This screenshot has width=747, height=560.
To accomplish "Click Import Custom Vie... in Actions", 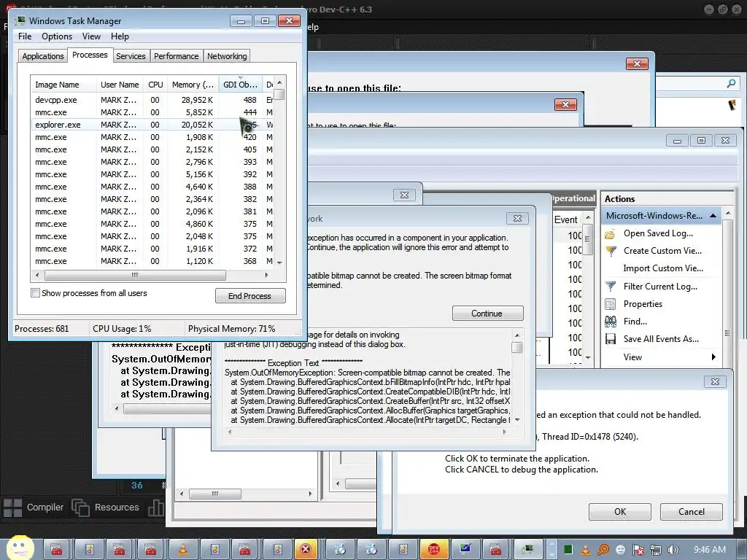I will tap(663, 268).
